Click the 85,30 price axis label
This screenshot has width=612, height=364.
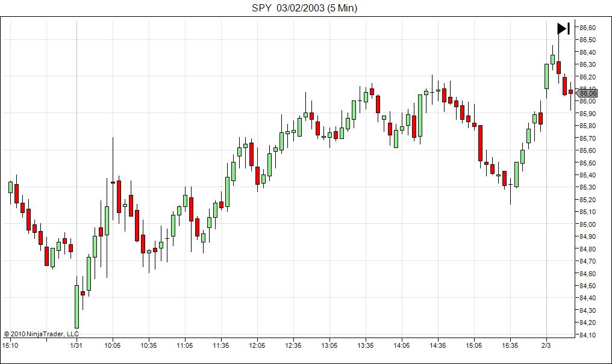(x=587, y=188)
